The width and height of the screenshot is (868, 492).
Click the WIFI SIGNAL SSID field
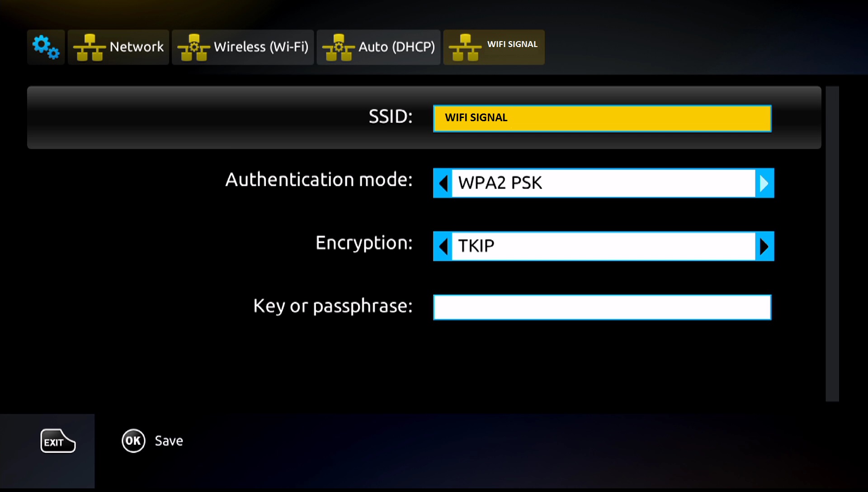coord(602,118)
